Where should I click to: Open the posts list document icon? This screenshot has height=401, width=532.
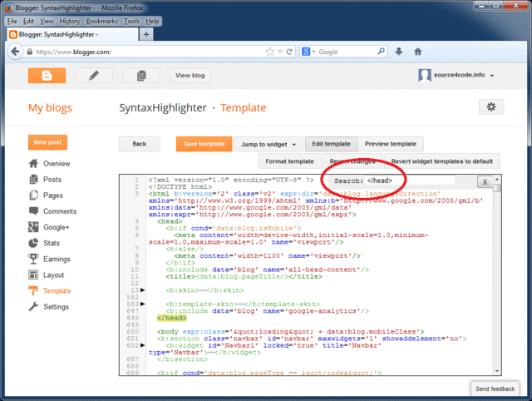pos(141,76)
